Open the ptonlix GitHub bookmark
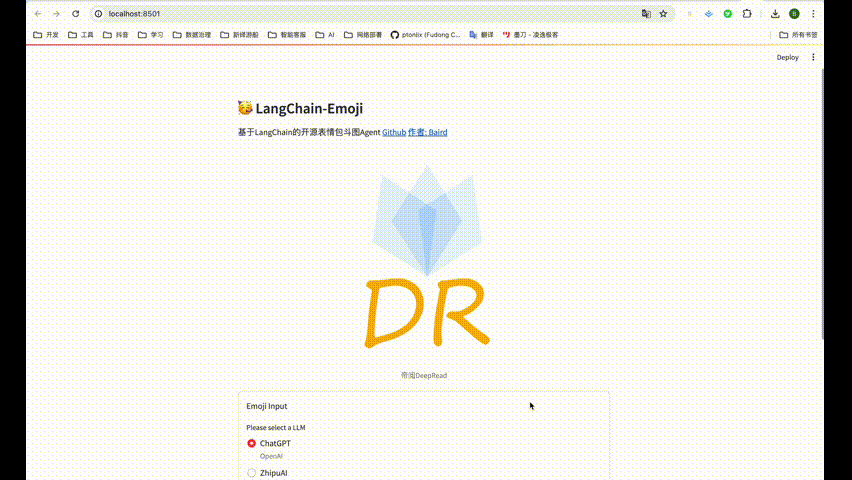Viewport: 852px width, 480px height. [x=425, y=35]
